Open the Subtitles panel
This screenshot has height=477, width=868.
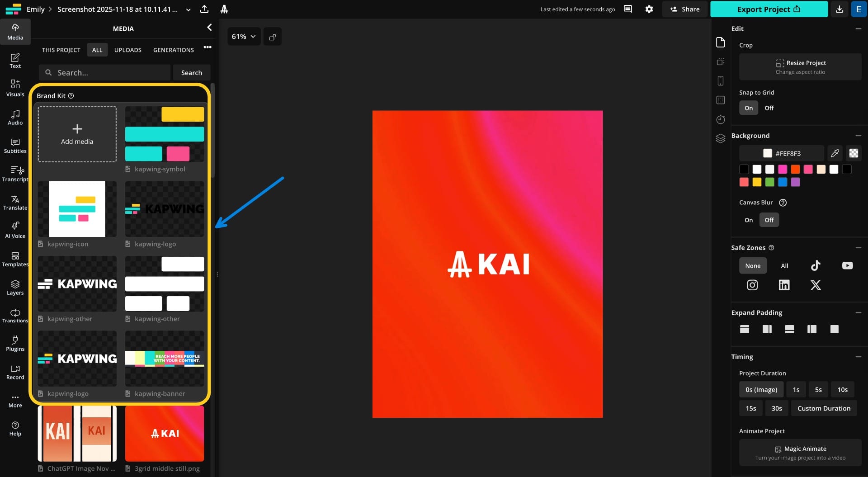coord(15,146)
